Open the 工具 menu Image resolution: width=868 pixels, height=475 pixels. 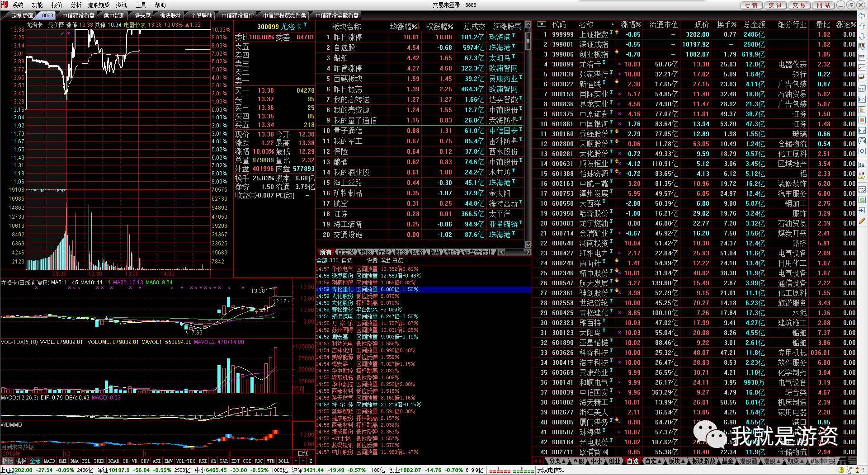pos(141,5)
